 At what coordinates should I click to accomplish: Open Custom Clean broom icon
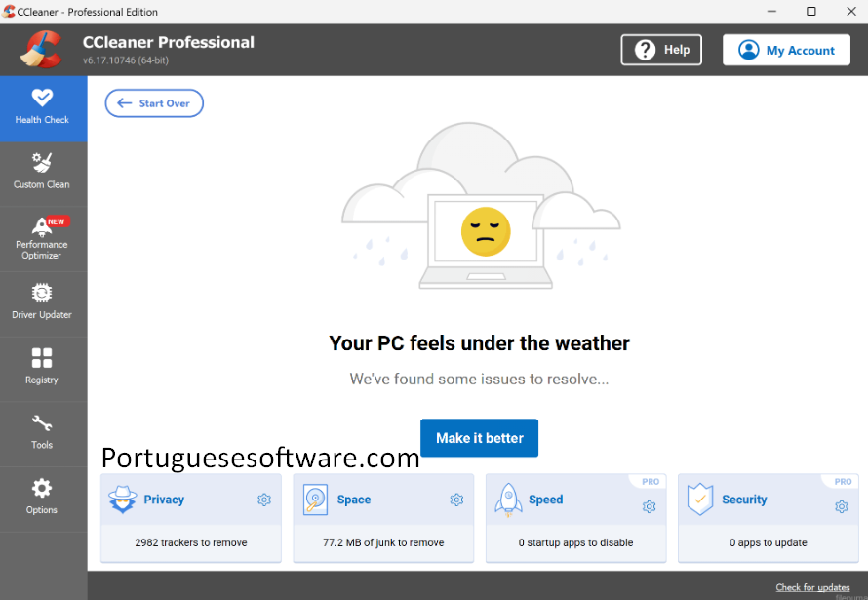(42, 162)
